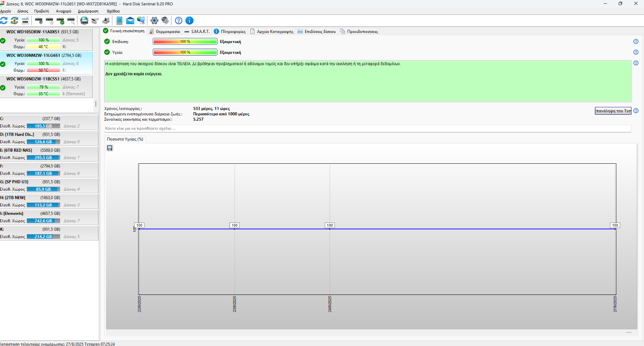Switch to the Πληροφορίες tab
Screen dimensions: 644x346
229,31
